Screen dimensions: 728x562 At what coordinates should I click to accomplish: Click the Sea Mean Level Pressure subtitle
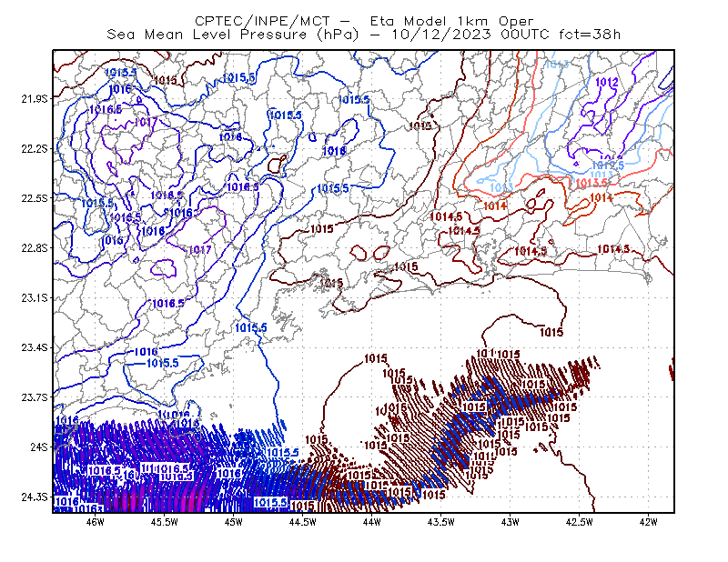coord(363,35)
